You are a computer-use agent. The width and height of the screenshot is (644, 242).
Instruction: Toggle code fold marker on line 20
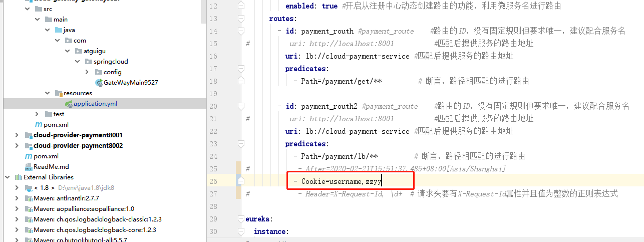241,106
